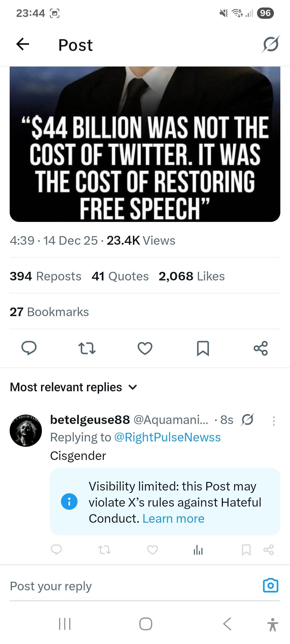The height and width of the screenshot is (644, 290).
Task: Open Grok icon in Post header
Action: point(270,44)
